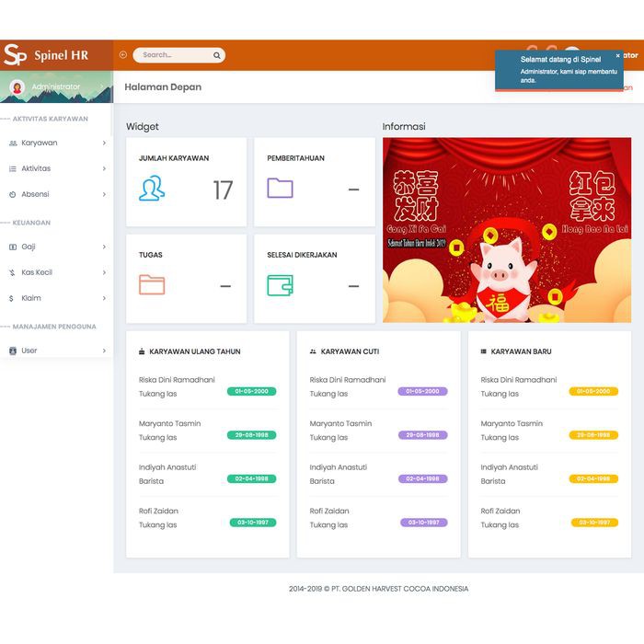Viewport: 644px width, 644px height.
Task: Click the orange Tugas folder icon
Action: [x=152, y=285]
